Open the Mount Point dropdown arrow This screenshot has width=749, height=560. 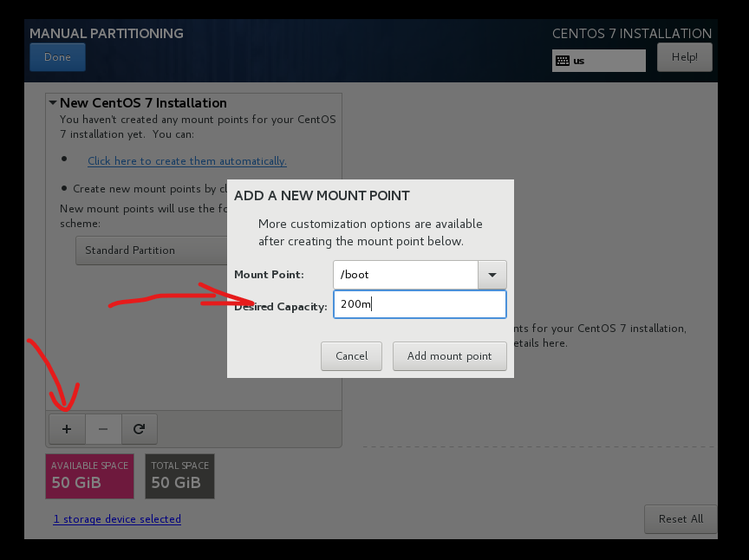492,275
